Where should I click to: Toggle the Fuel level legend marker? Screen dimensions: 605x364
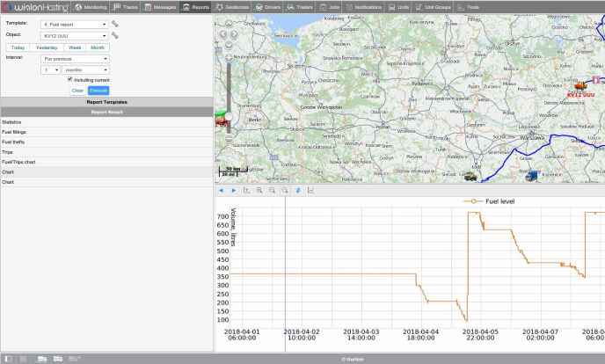click(x=473, y=201)
